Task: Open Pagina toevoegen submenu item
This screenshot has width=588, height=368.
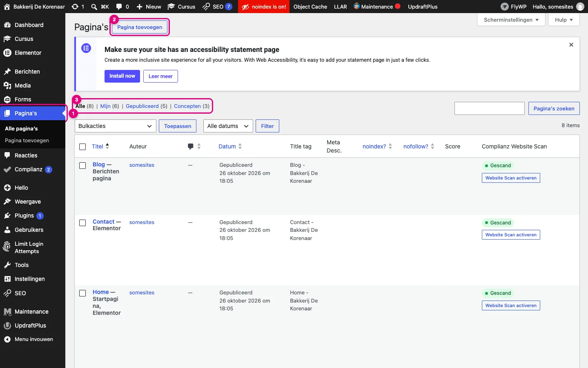Action: click(x=27, y=140)
